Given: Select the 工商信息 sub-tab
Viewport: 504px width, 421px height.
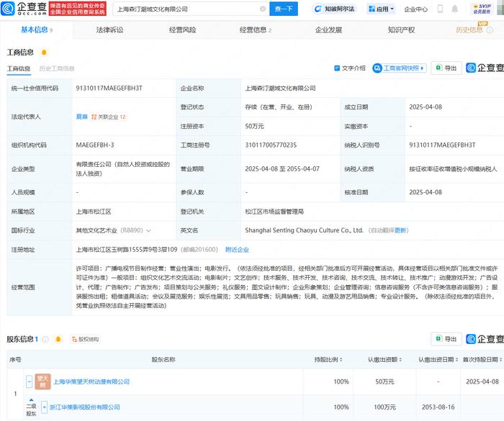Looking at the screenshot, I should click(x=19, y=68).
